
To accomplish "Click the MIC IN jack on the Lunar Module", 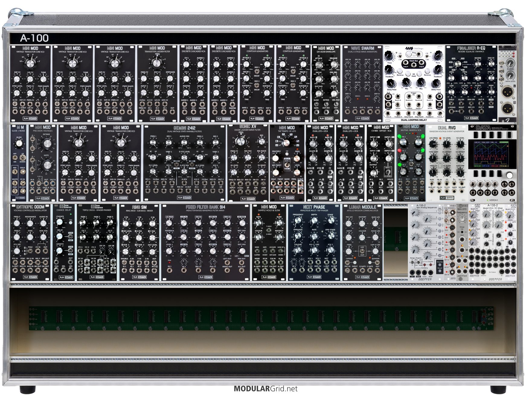I will click(348, 270).
